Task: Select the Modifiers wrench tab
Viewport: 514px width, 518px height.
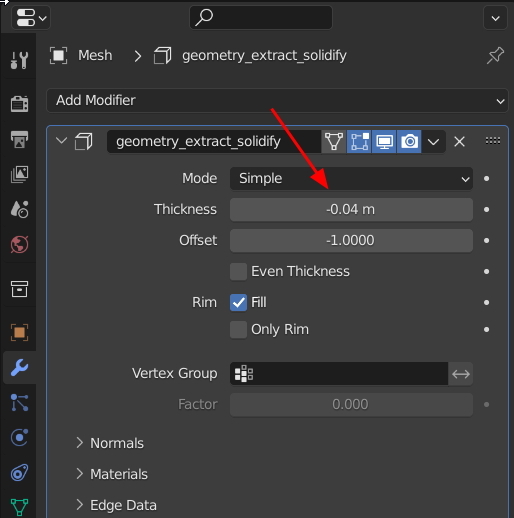Action: 19,367
